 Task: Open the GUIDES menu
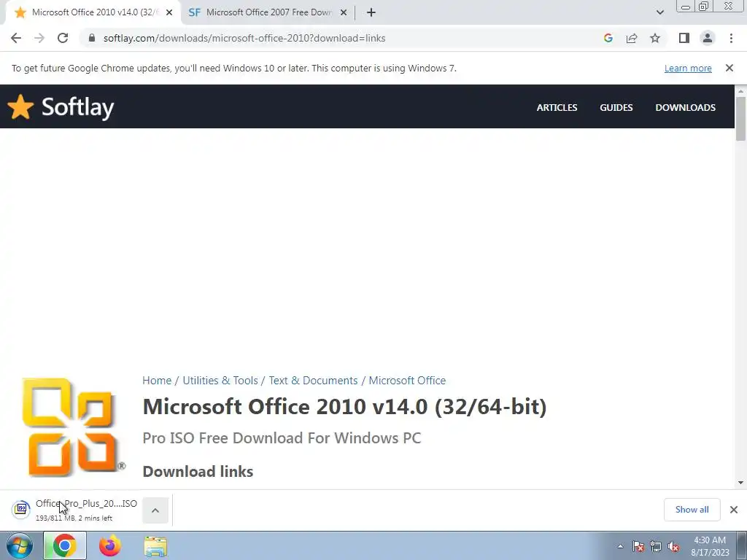[616, 108]
